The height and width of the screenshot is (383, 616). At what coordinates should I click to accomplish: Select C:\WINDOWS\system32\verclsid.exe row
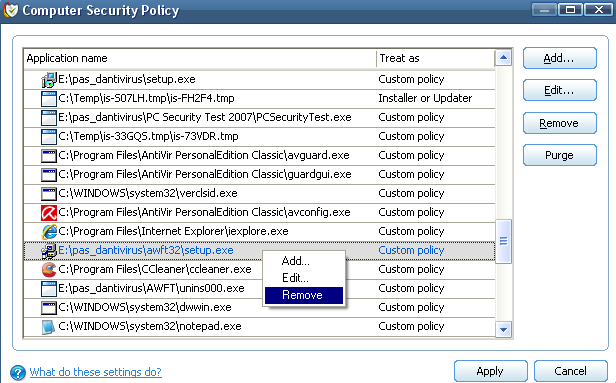259,193
